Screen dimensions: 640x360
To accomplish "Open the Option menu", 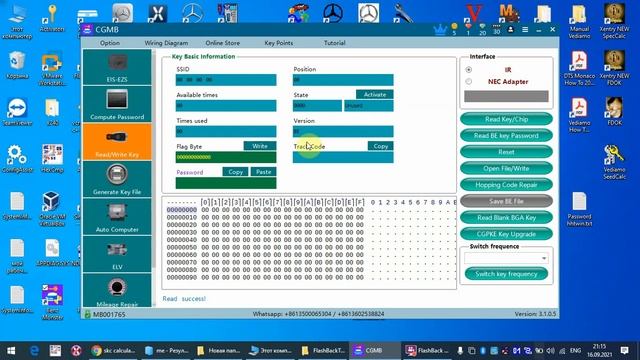I will (110, 43).
